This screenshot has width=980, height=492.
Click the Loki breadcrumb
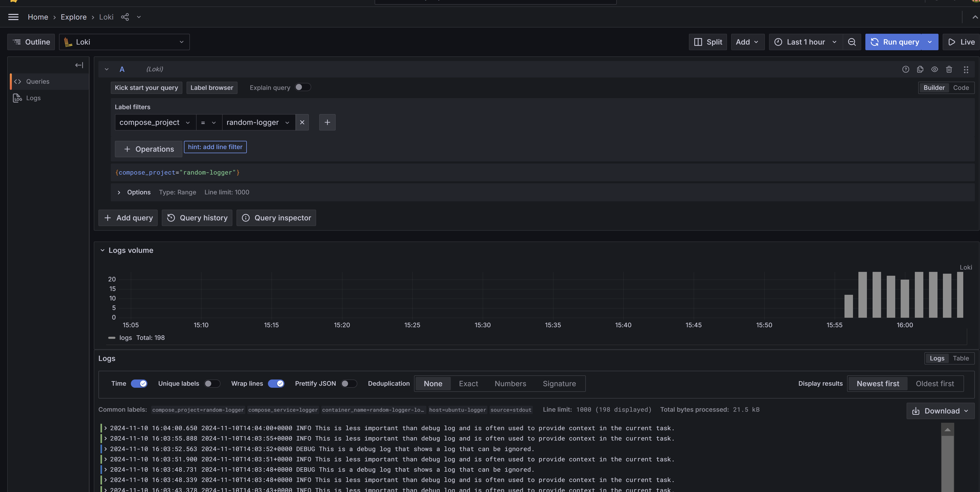[106, 17]
